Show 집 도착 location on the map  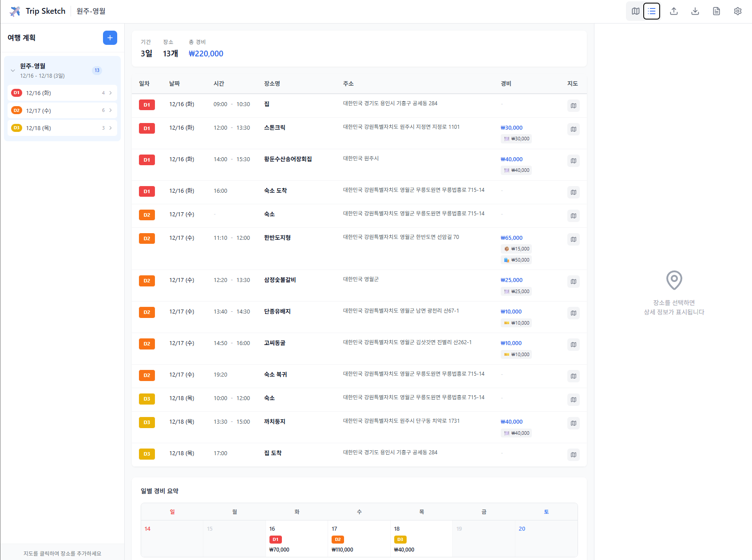click(x=573, y=455)
